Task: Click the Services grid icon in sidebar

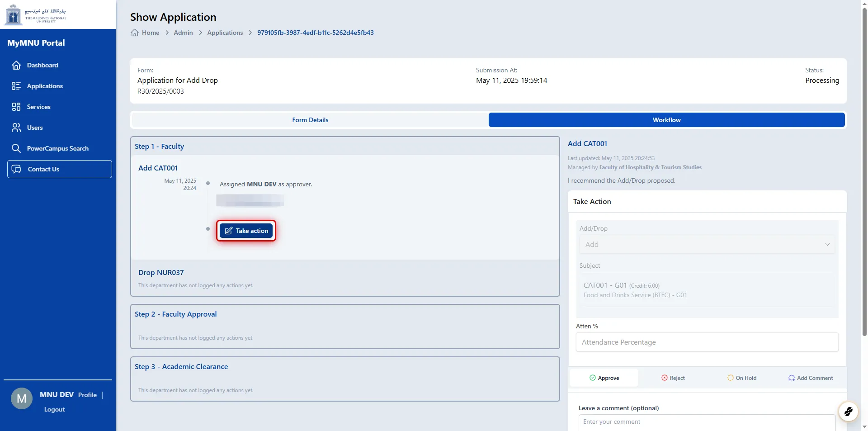Action: tap(16, 107)
